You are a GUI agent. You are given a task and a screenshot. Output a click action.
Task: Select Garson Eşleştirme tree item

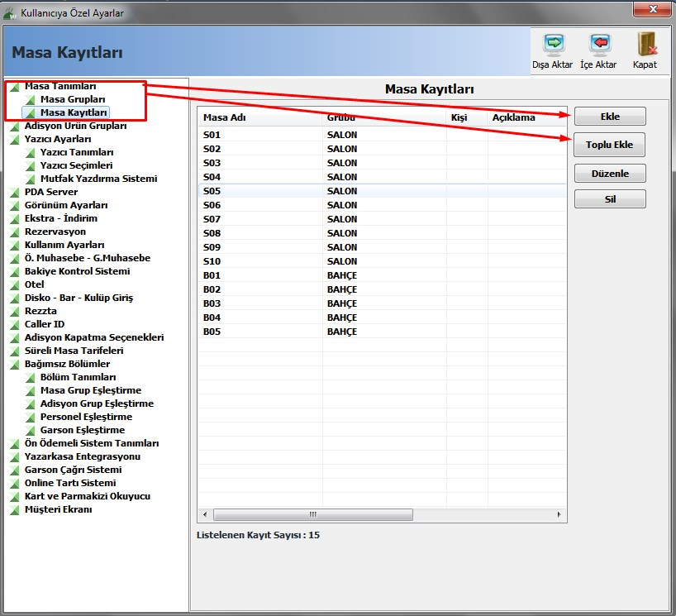click(83, 430)
